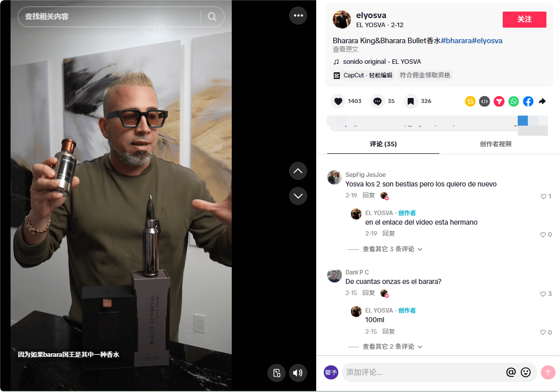Like the video with heart icon

click(x=338, y=101)
